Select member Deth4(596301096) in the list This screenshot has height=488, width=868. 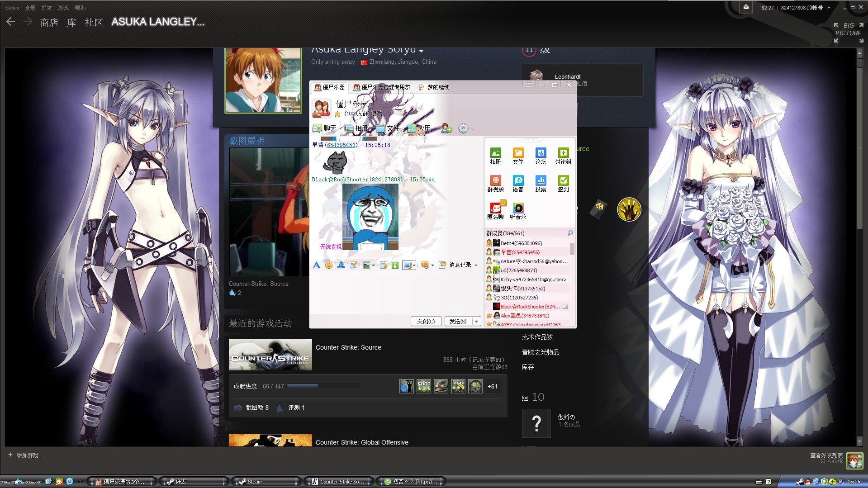[526, 243]
